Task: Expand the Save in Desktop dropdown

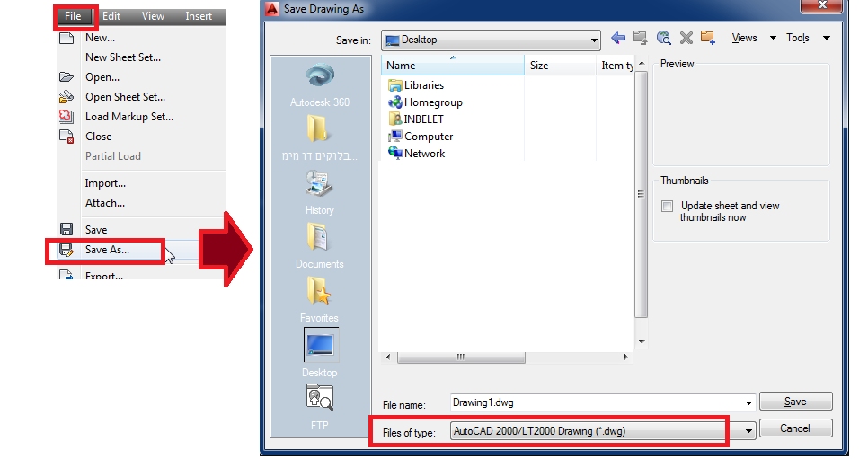Action: 594,40
